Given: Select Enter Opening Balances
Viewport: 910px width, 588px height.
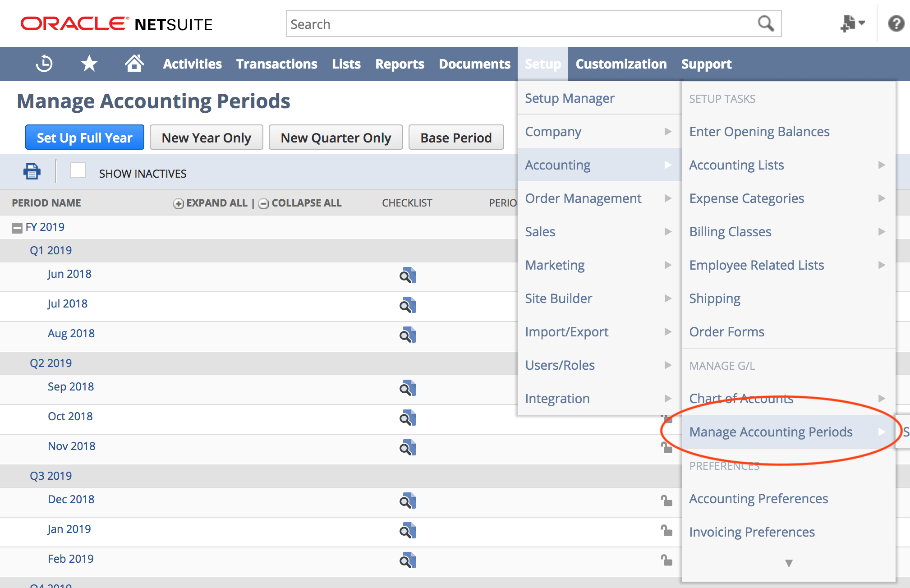Looking at the screenshot, I should coord(759,131).
